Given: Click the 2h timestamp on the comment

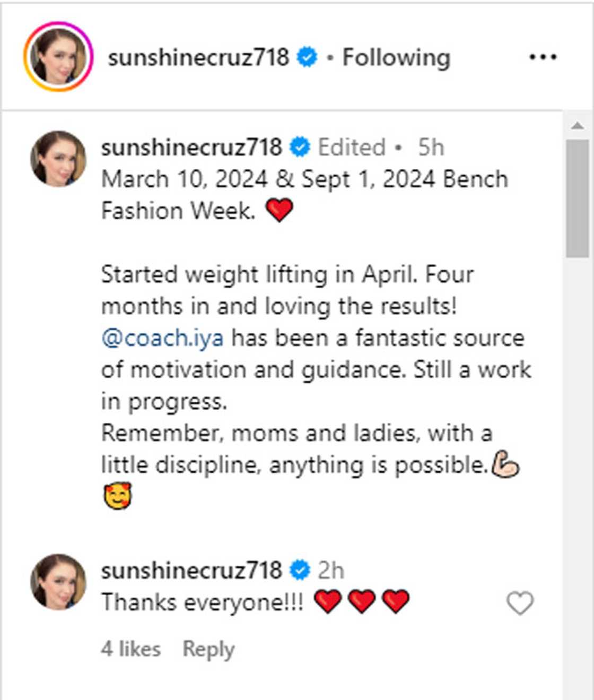Looking at the screenshot, I should 330,569.
